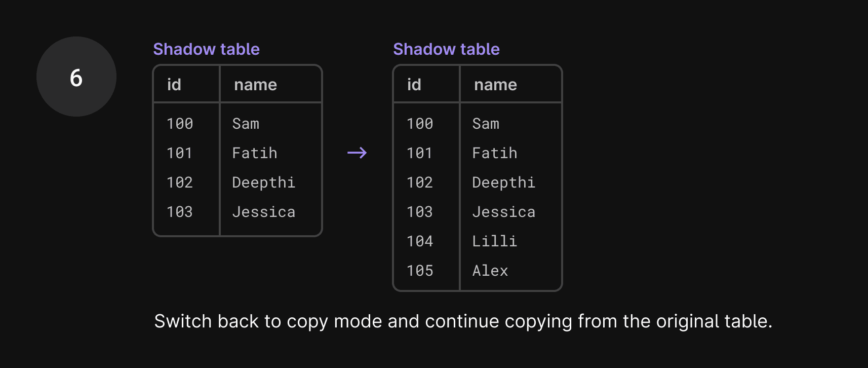The height and width of the screenshot is (368, 868).
Task: Click the purple arrow between tables
Action: [x=357, y=153]
